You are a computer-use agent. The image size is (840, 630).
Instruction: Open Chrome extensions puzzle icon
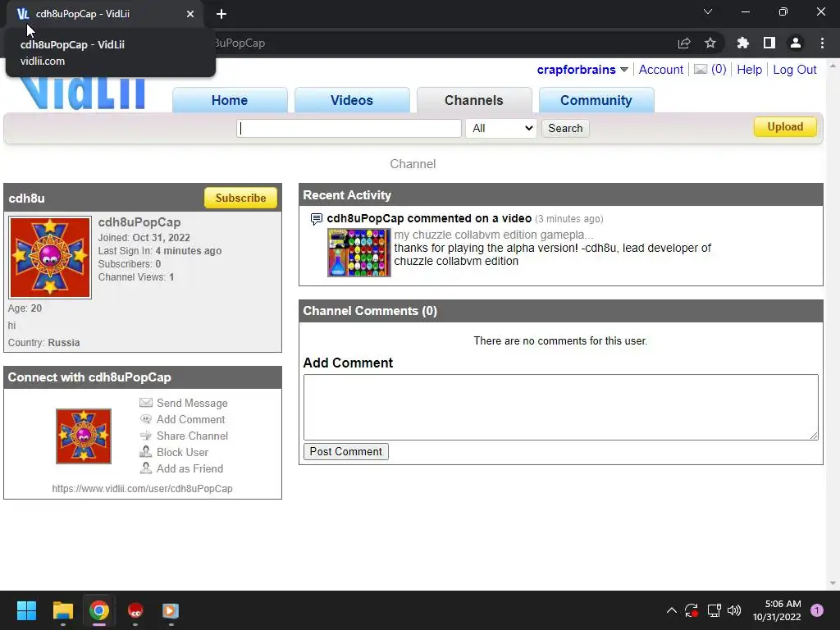click(742, 43)
